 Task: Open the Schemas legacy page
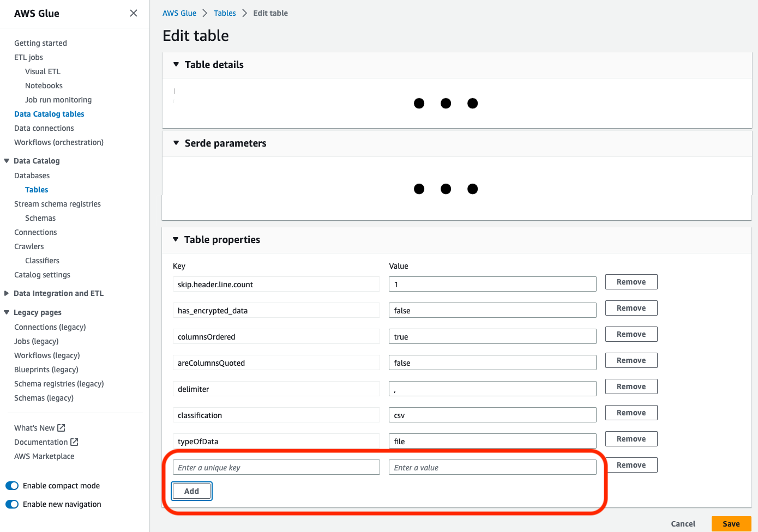pyautogui.click(x=44, y=397)
